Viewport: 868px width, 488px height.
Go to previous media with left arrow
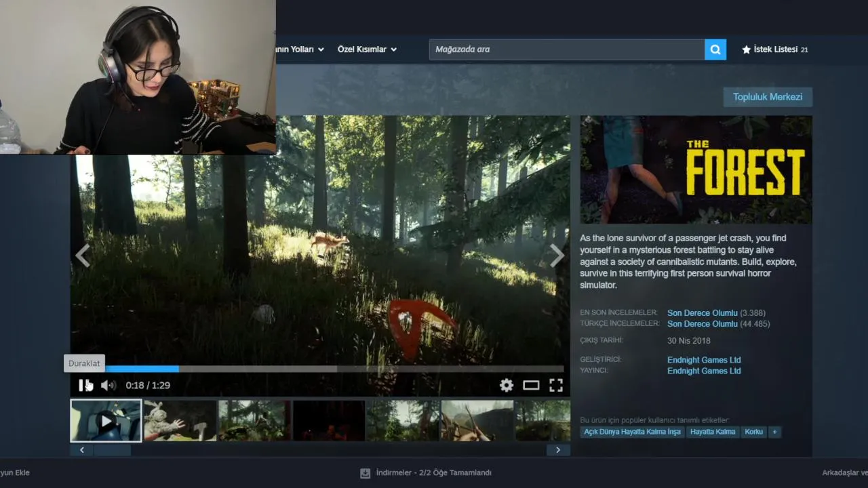pos(83,256)
